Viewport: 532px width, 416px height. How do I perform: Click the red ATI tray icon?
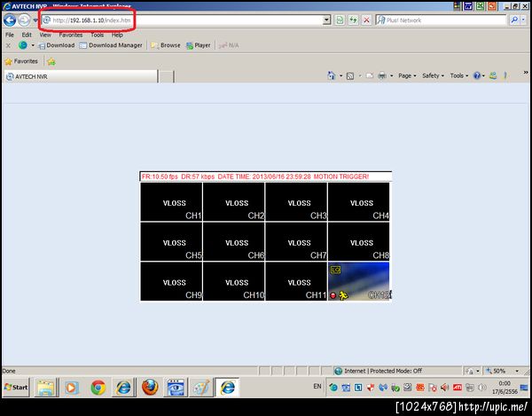[457, 387]
